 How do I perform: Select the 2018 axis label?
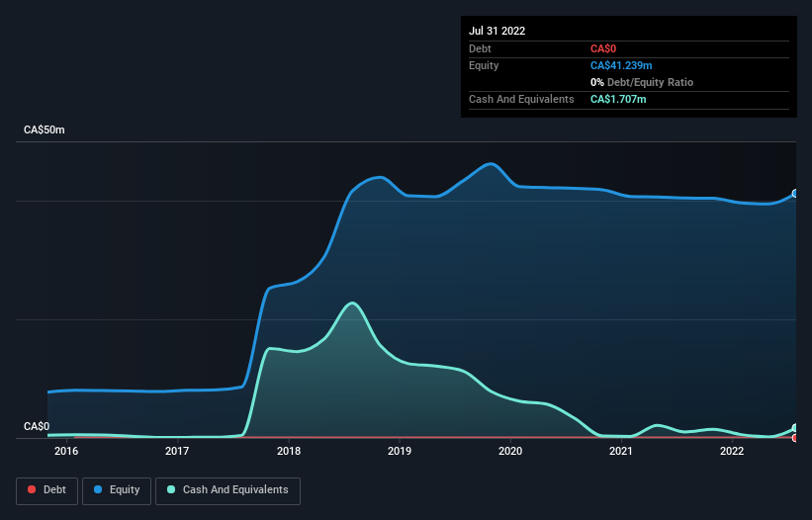pyautogui.click(x=289, y=451)
